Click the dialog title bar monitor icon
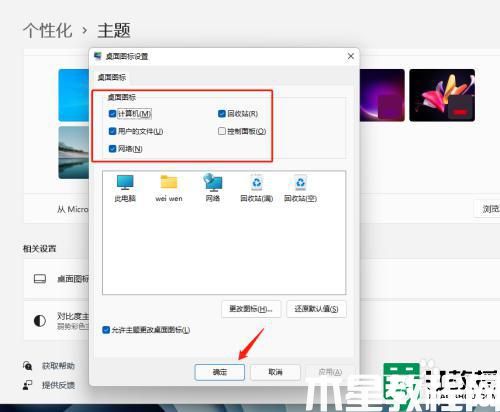500x412 pixels. pyautogui.click(x=98, y=56)
